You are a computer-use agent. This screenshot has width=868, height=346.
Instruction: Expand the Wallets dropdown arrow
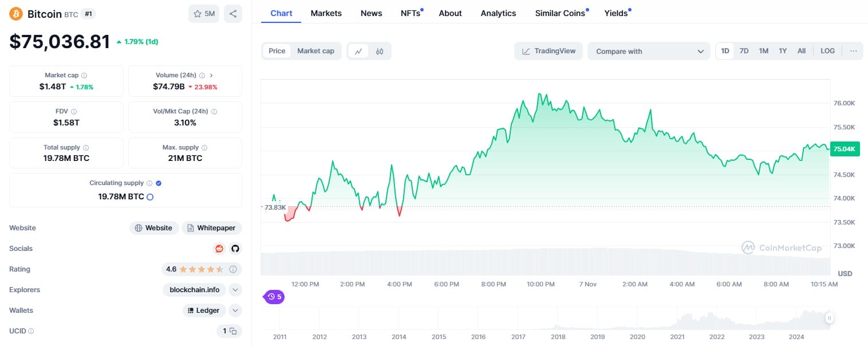(x=235, y=310)
